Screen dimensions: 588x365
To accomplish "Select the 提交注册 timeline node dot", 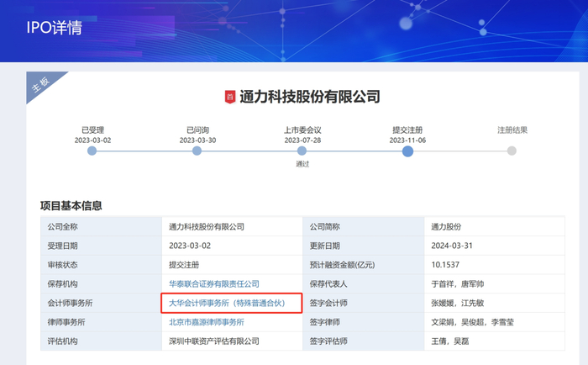I will 407,151.
